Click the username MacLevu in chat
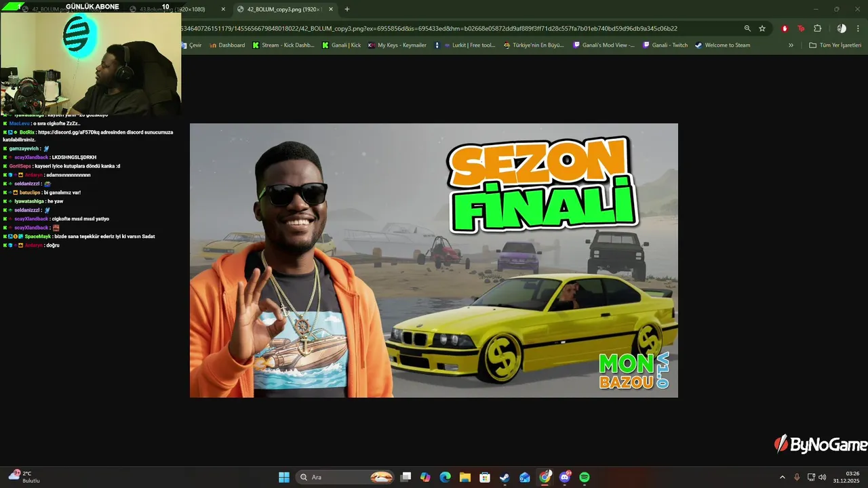 pyautogui.click(x=20, y=123)
